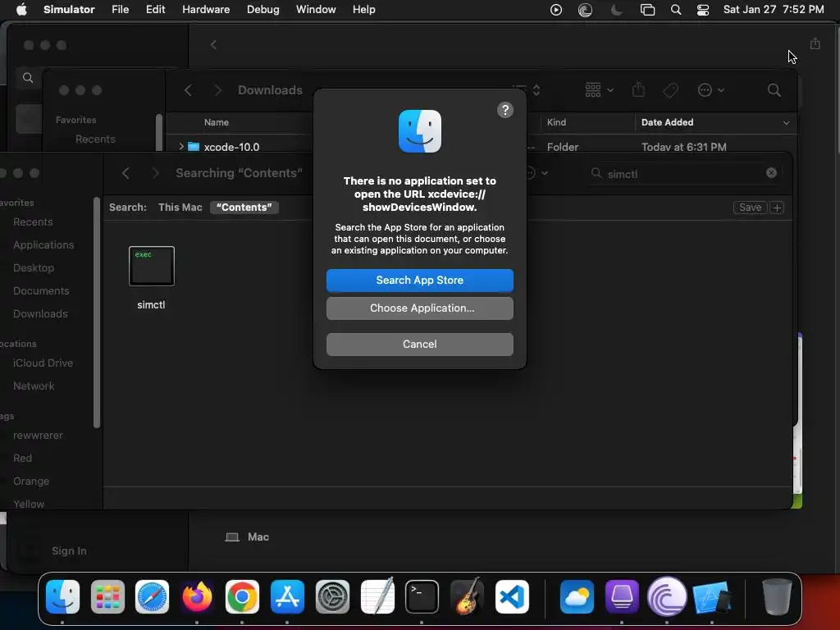This screenshot has height=630, width=840.
Task: Click Sign In in rear window
Action: coord(69,550)
